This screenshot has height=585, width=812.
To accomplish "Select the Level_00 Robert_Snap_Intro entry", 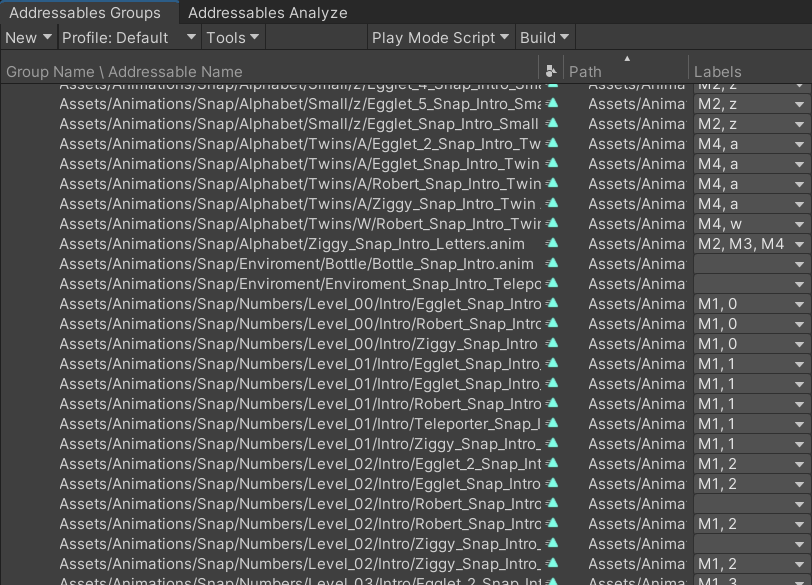I will pyautogui.click(x=300, y=324).
